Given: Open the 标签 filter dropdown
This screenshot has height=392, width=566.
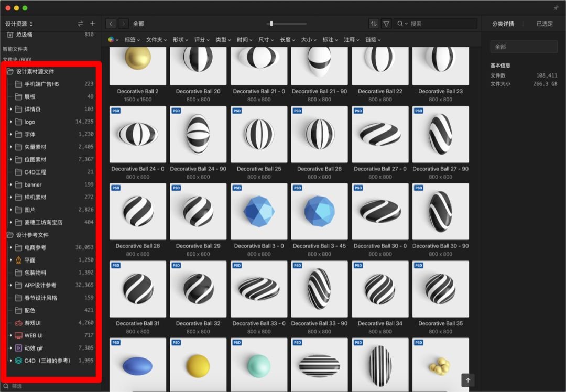Looking at the screenshot, I should pyautogui.click(x=132, y=40).
